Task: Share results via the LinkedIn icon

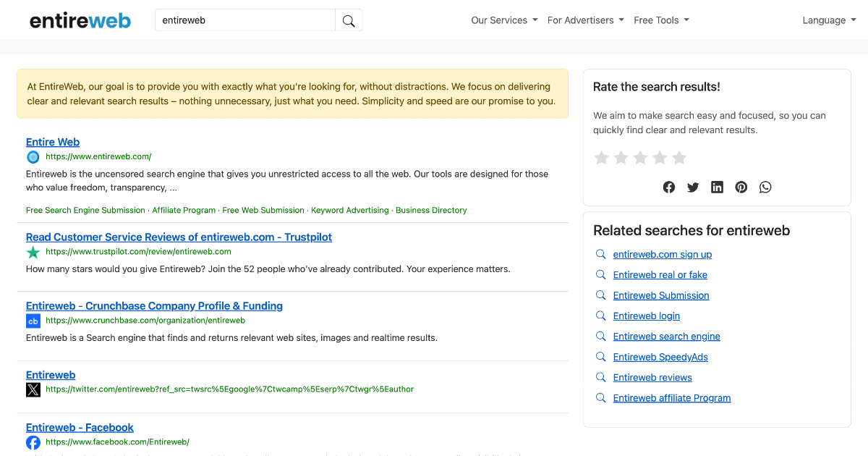Action: pyautogui.click(x=717, y=187)
